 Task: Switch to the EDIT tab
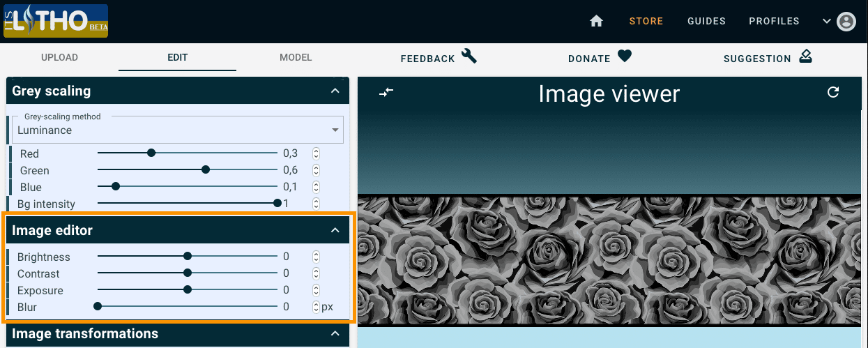177,57
